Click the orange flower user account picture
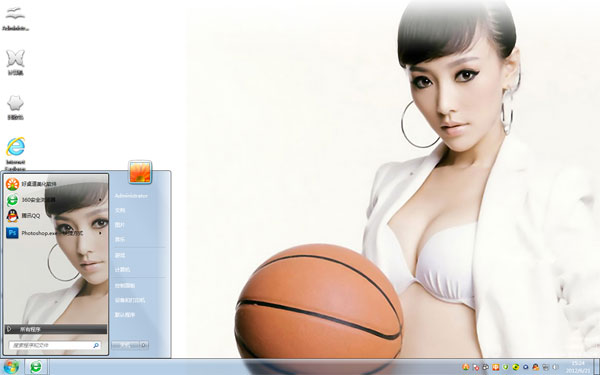 140,172
